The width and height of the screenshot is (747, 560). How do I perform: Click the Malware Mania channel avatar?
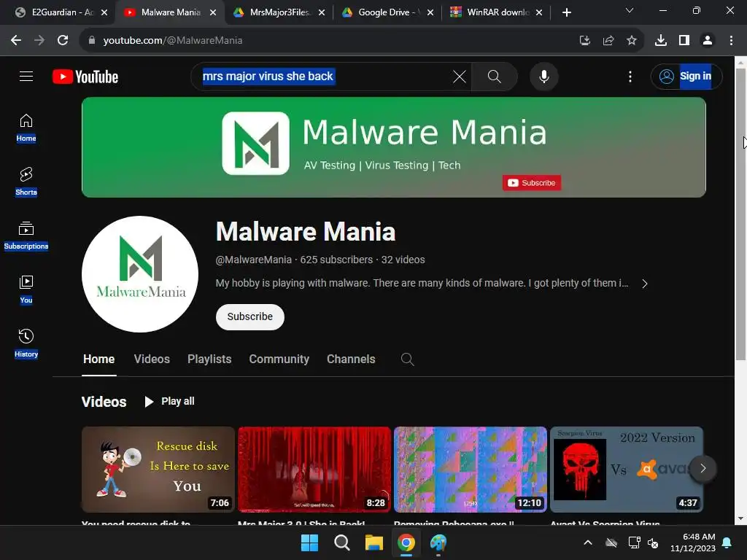click(140, 274)
